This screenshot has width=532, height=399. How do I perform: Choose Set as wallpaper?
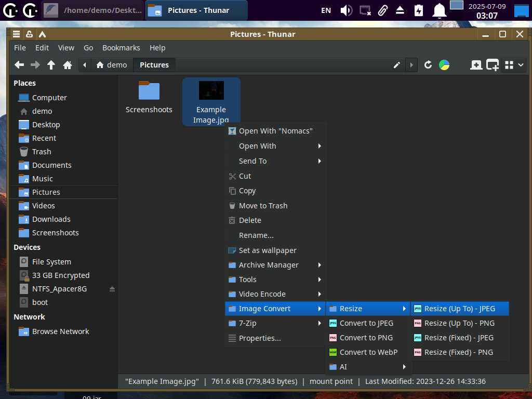[x=275, y=250]
